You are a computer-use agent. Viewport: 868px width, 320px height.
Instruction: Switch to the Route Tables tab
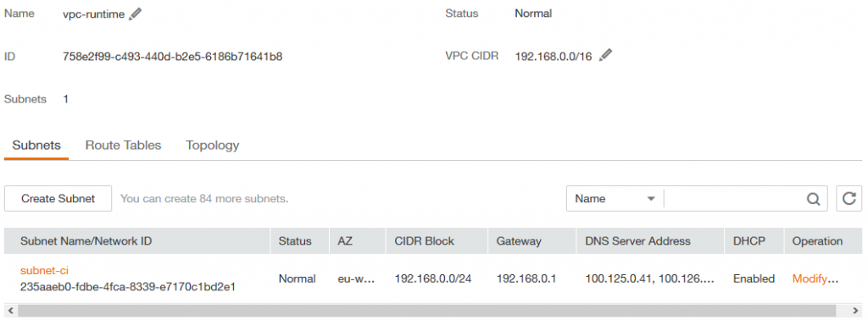coord(123,146)
